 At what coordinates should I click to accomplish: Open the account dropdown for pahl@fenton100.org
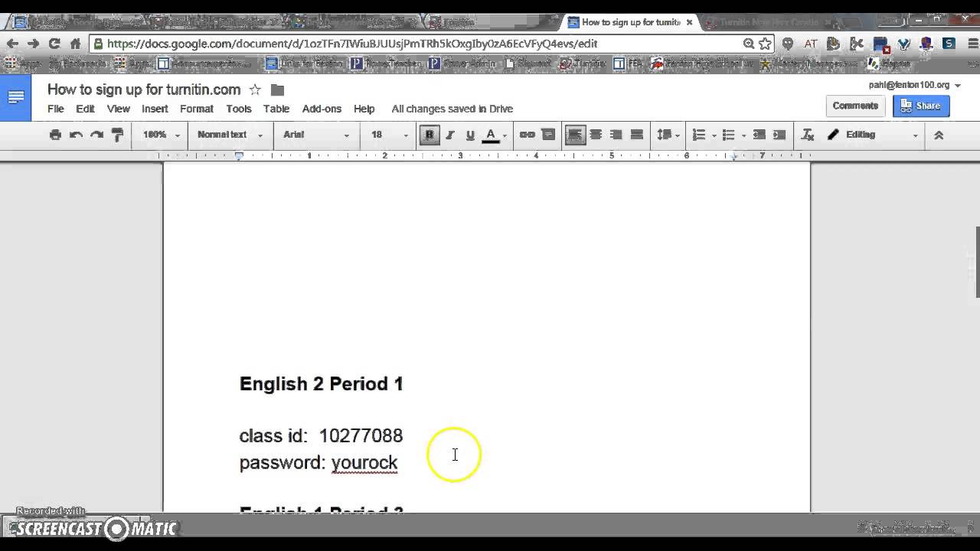(914, 85)
